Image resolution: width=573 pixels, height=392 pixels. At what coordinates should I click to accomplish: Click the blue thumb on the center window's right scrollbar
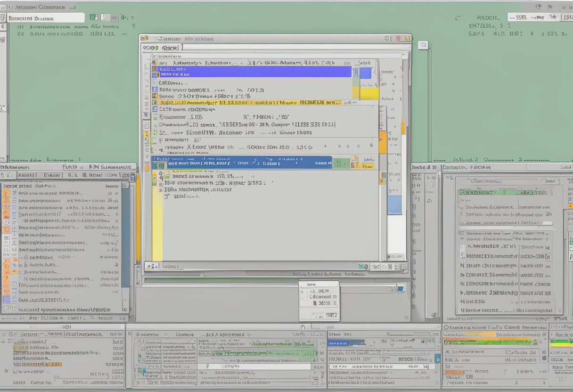394,205
